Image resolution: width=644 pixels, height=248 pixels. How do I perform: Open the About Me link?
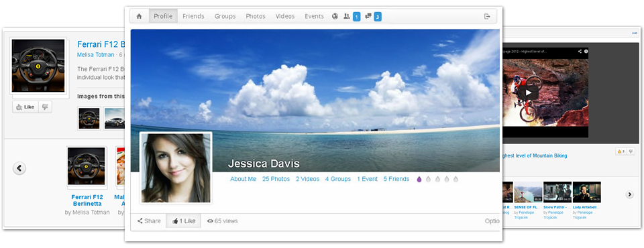pos(243,179)
